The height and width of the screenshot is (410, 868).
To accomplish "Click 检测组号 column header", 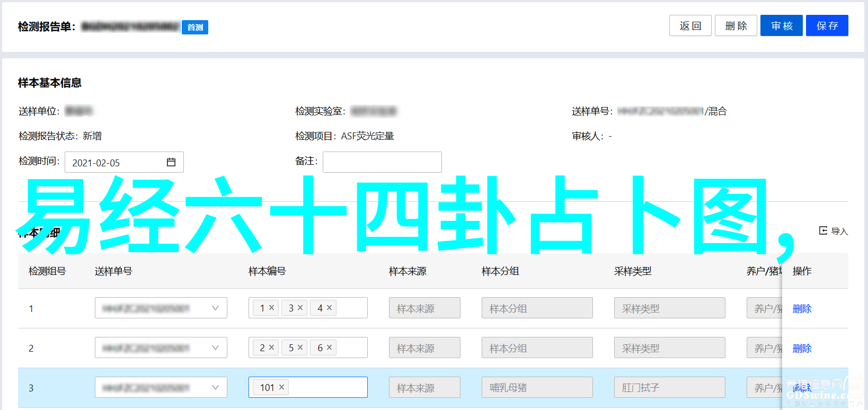I will point(47,271).
